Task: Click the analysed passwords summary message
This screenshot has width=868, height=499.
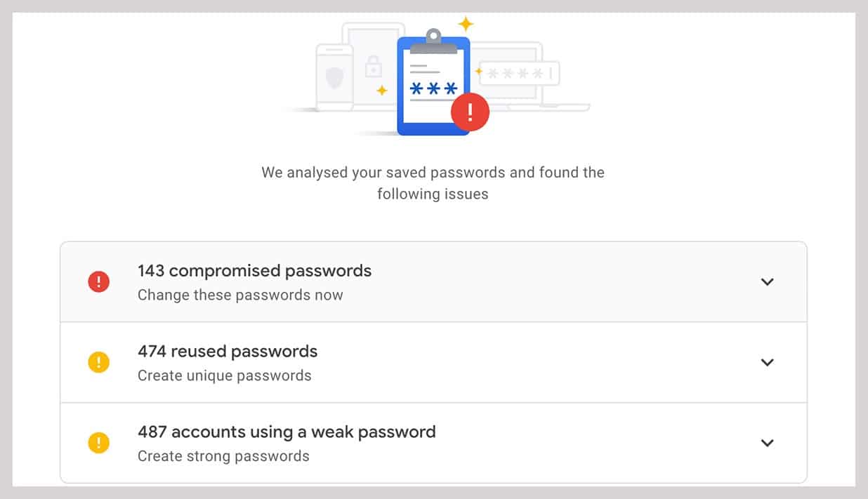Action: click(x=433, y=182)
